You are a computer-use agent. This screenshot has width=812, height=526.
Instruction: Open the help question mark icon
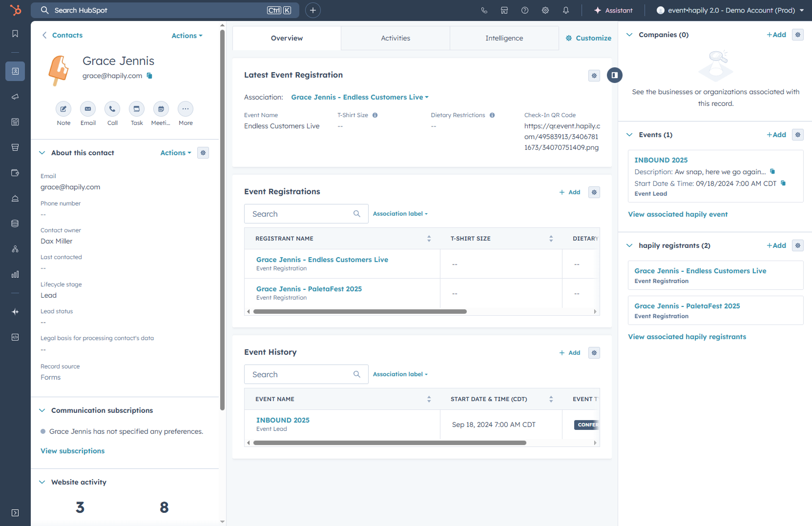[525, 10]
